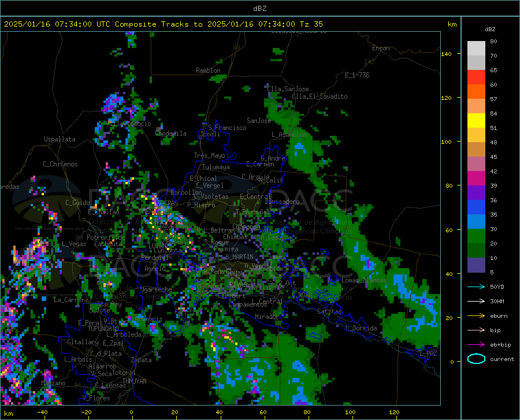Pick the purple swatch between 39 and 36 dBZ
The image size is (520, 420).
[x=476, y=193]
